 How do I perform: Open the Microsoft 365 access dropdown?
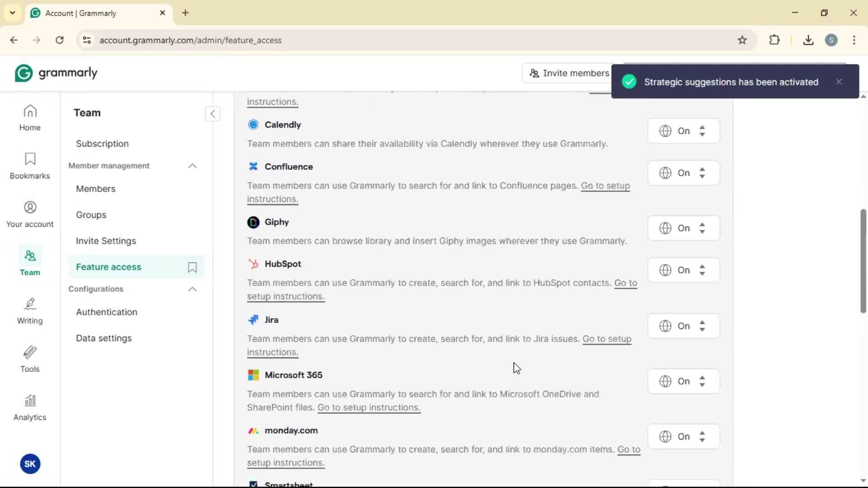click(x=683, y=381)
